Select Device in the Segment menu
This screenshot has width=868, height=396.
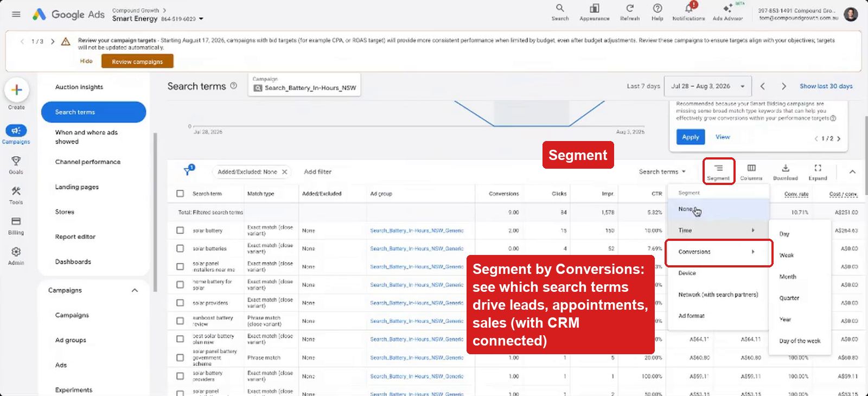717,273
